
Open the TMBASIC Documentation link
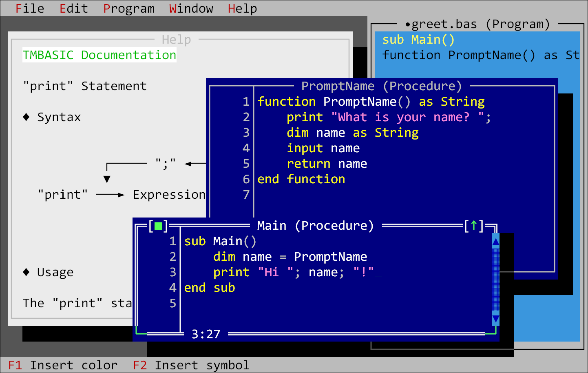coord(99,55)
